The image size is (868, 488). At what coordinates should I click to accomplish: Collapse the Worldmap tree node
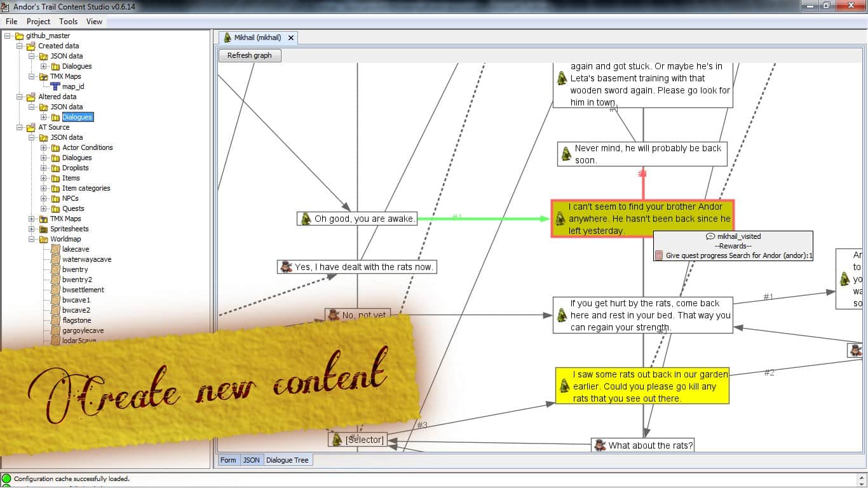(x=32, y=239)
